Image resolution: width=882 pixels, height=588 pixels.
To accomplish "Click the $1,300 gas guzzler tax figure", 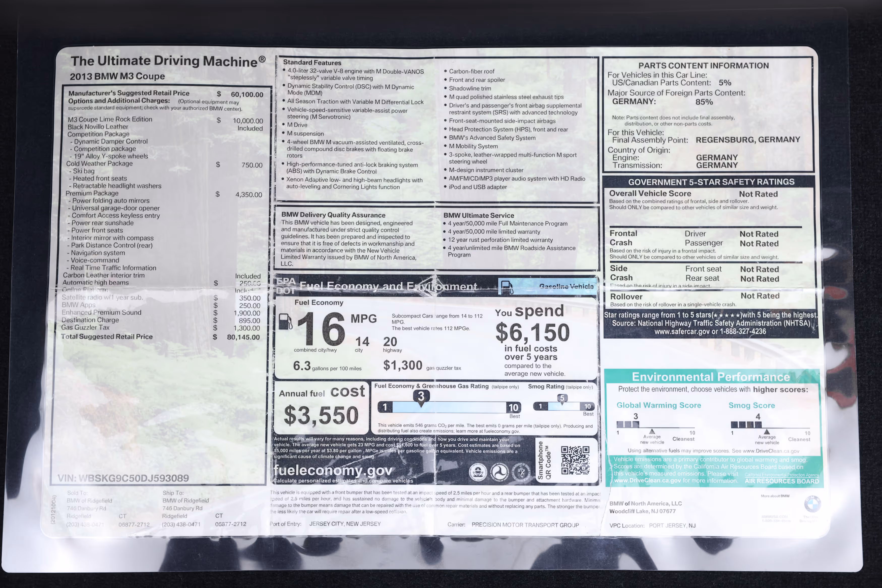I will pos(402,365).
